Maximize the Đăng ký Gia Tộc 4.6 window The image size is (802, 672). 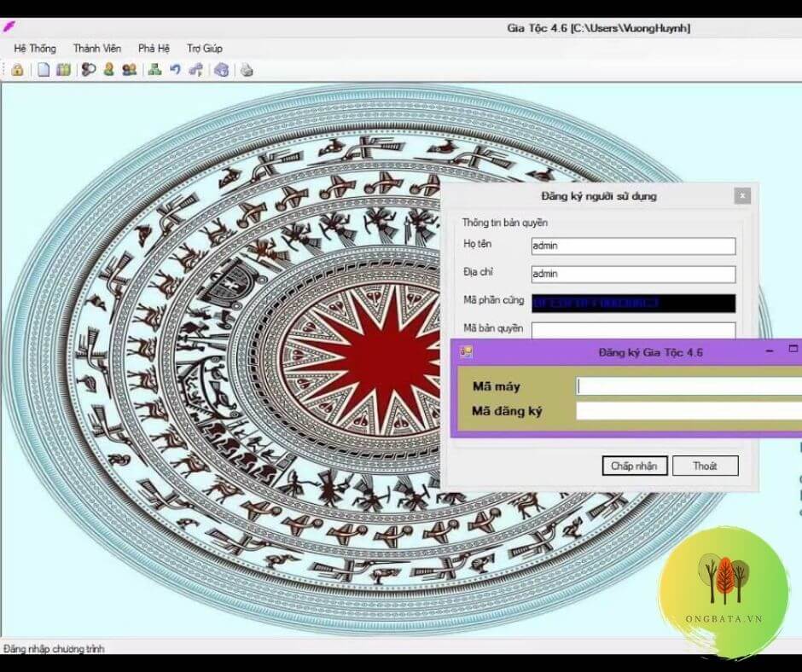[793, 349]
